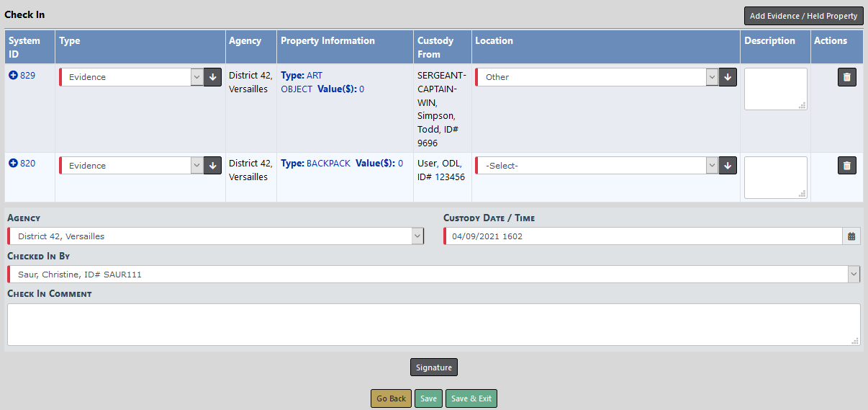Click copy-down arrow beside Other location
Screen dimensions: 868x410
tap(728, 77)
